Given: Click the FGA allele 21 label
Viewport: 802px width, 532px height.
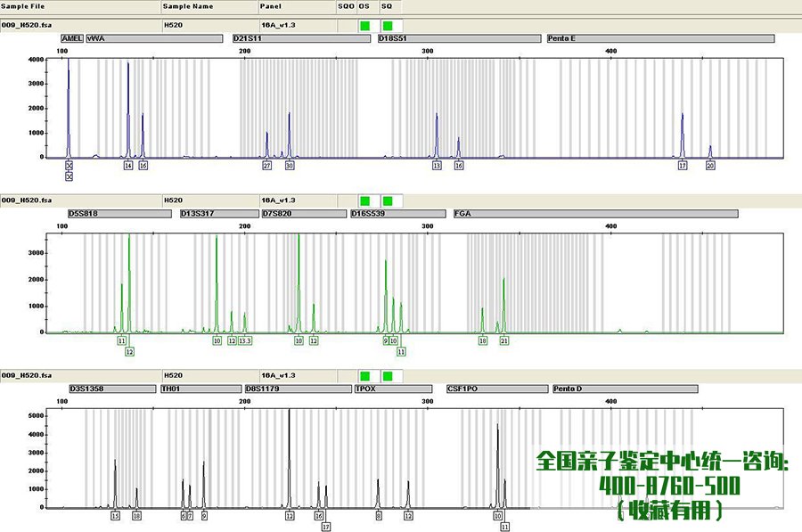Looking at the screenshot, I should point(504,340).
